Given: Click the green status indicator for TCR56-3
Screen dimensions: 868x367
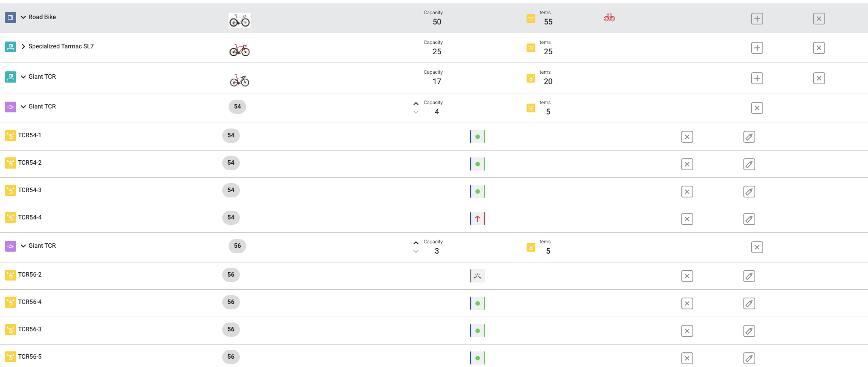Looking at the screenshot, I should (477, 331).
